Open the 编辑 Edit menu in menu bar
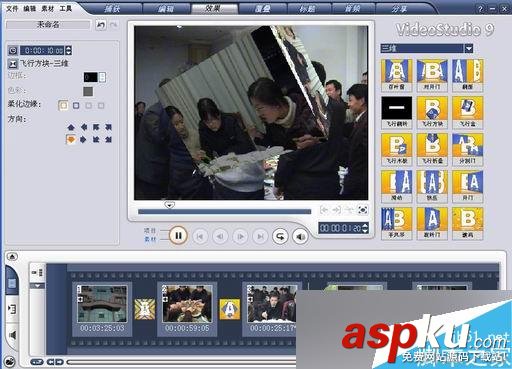 [30, 8]
